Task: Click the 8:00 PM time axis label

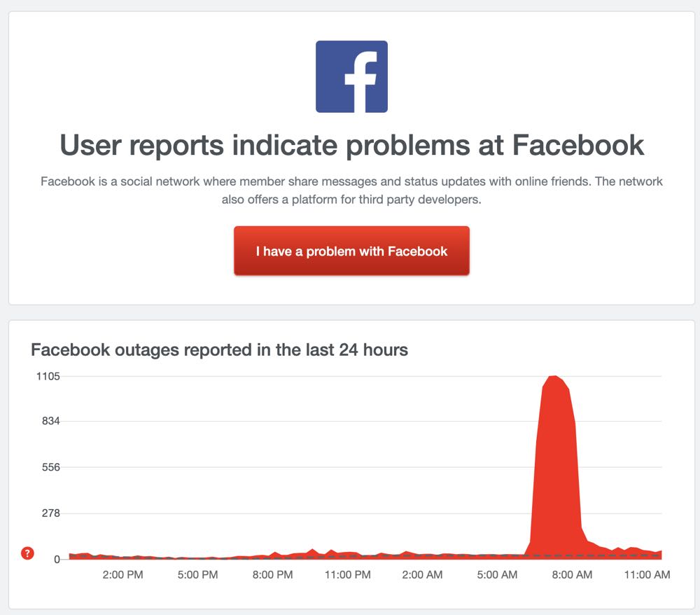Action: click(x=272, y=575)
